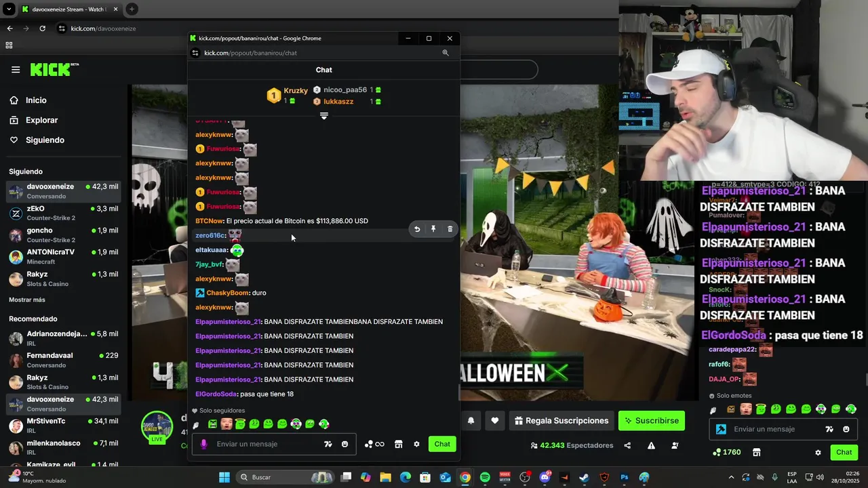The image size is (868, 488).
Task: Open shop icon in main chat
Action: pos(757,452)
